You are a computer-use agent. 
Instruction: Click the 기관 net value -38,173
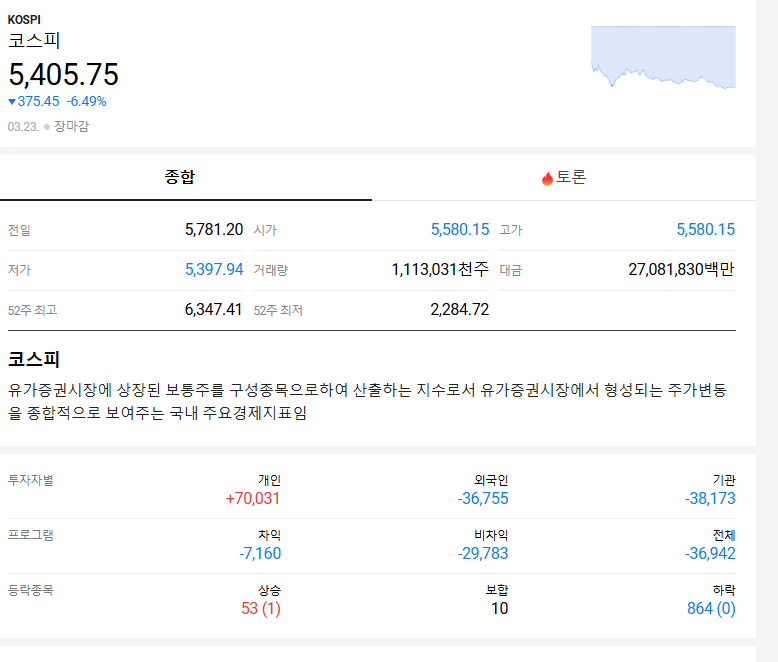(710, 498)
